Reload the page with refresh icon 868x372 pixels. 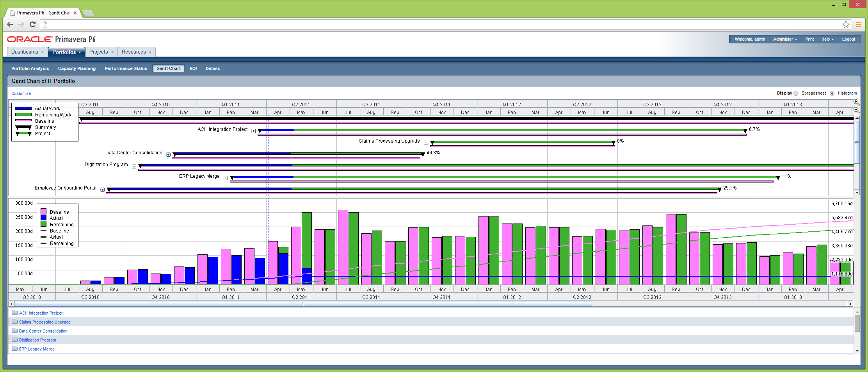pos(32,24)
